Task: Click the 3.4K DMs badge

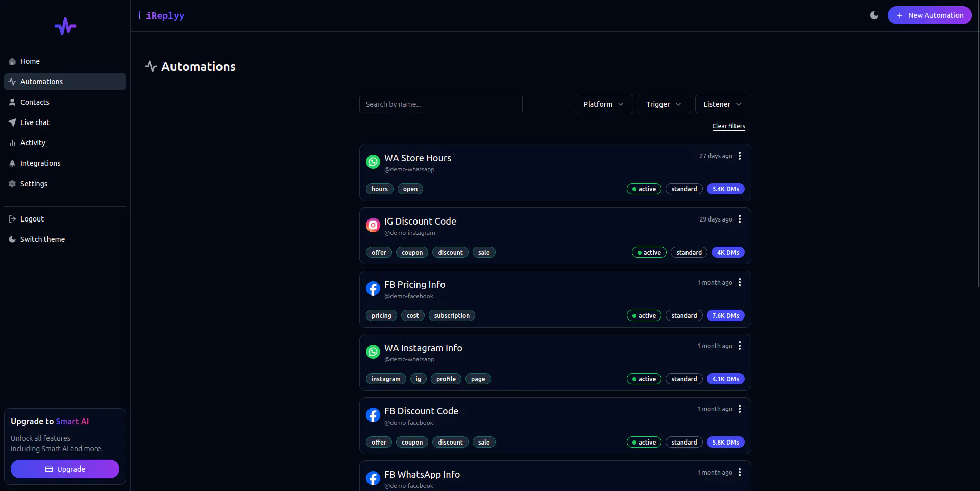Action: (726, 189)
